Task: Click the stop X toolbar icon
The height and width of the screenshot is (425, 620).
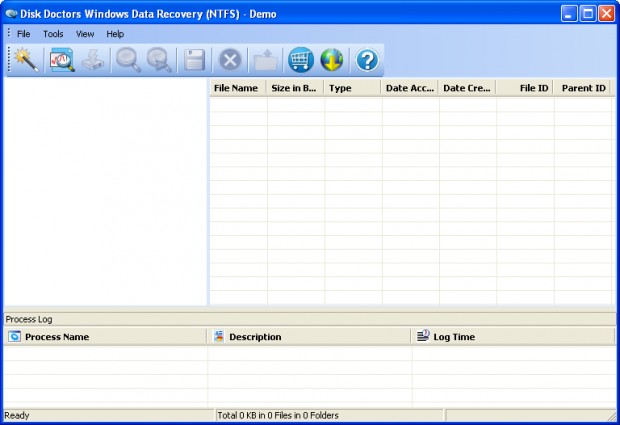Action: coord(230,60)
